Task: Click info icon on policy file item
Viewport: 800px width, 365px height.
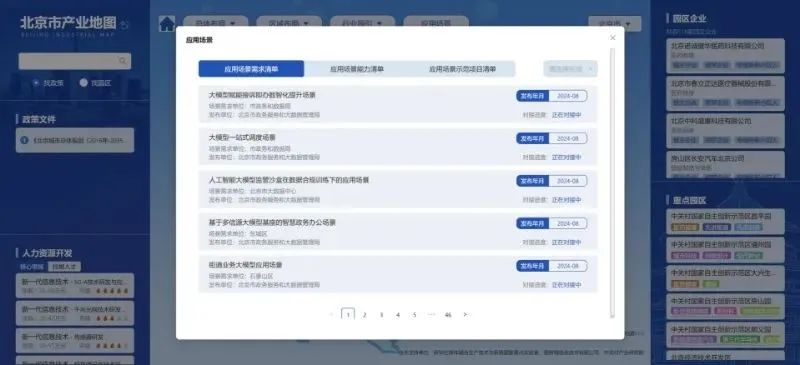Action: (24, 140)
